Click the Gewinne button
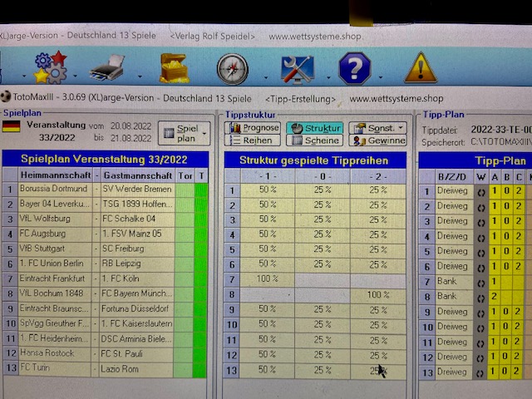The image size is (532, 399). point(377,140)
